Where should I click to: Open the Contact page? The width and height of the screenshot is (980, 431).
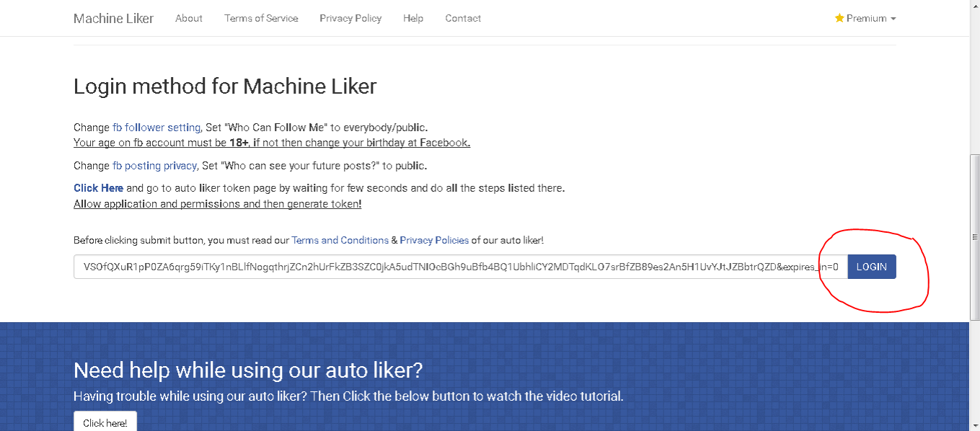tap(463, 18)
